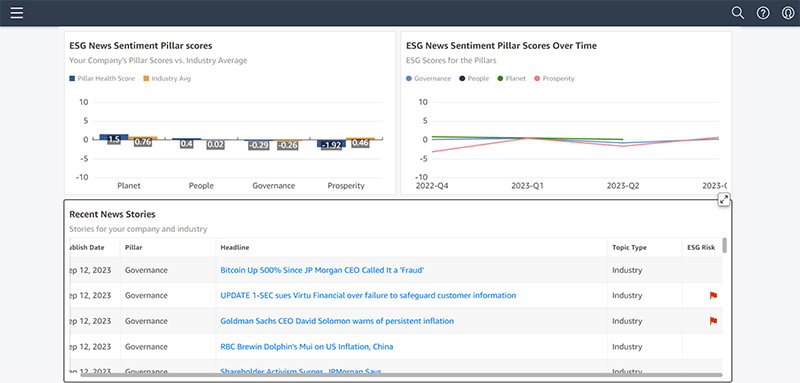The width and height of the screenshot is (800, 383).
Task: Open the RBC Brewin Dolphin's Mui headline
Action: point(307,347)
